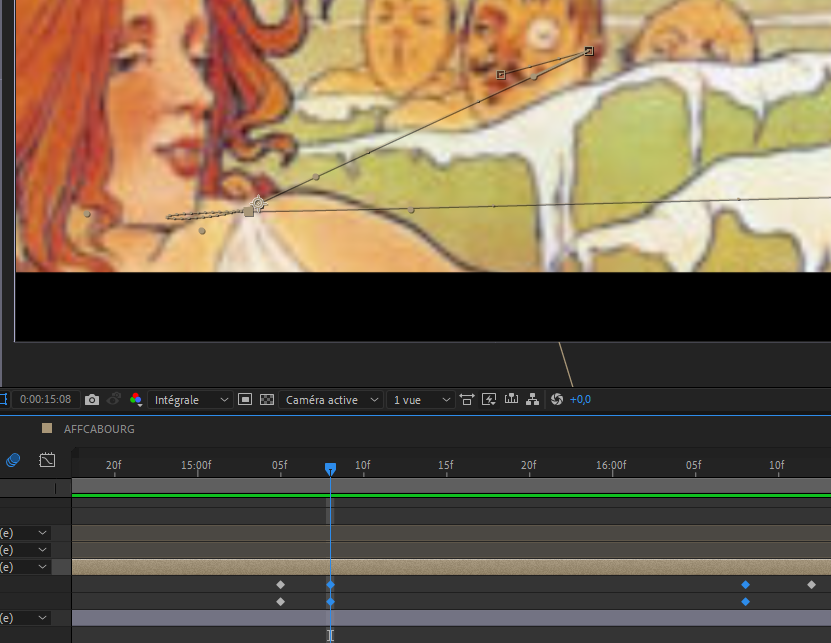Open the (e) dropdown of the tan layer

(x=25, y=567)
